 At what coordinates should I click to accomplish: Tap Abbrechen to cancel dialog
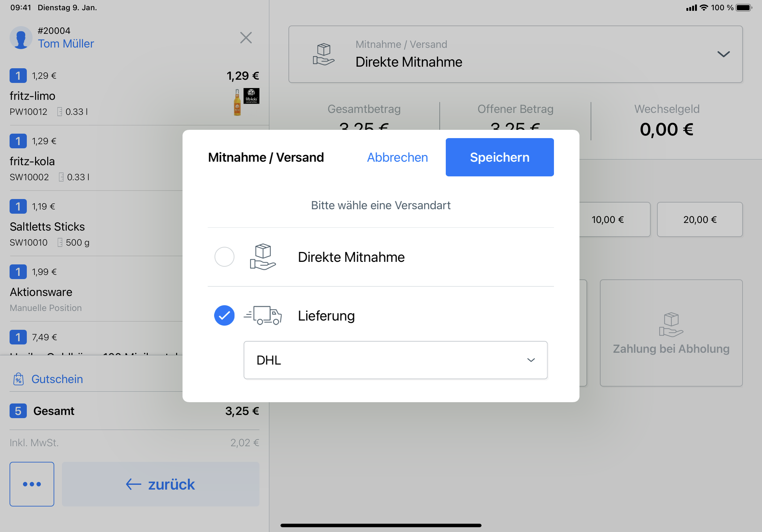pos(397,157)
